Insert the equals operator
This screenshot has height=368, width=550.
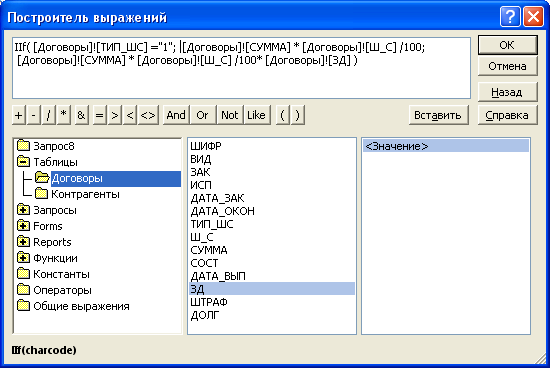pyautogui.click(x=100, y=115)
